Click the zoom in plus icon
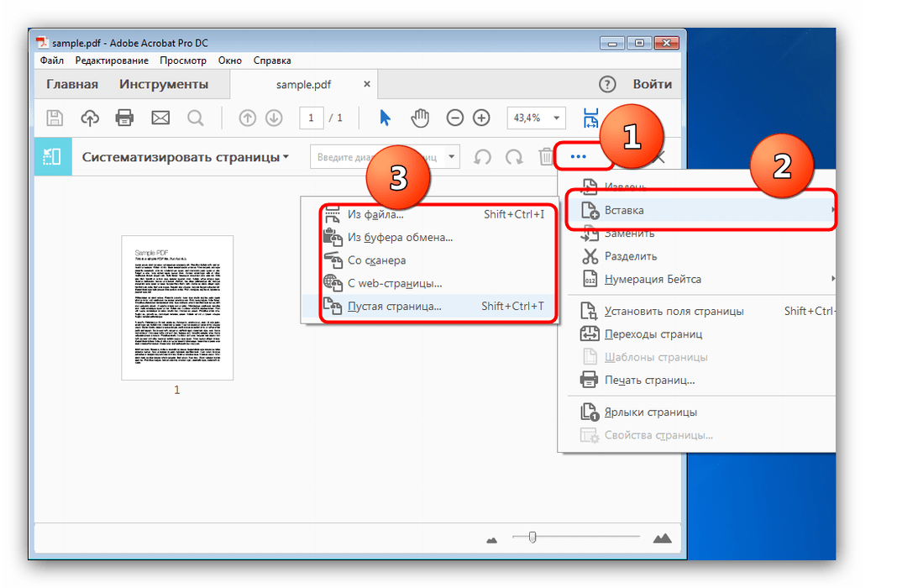 [481, 118]
